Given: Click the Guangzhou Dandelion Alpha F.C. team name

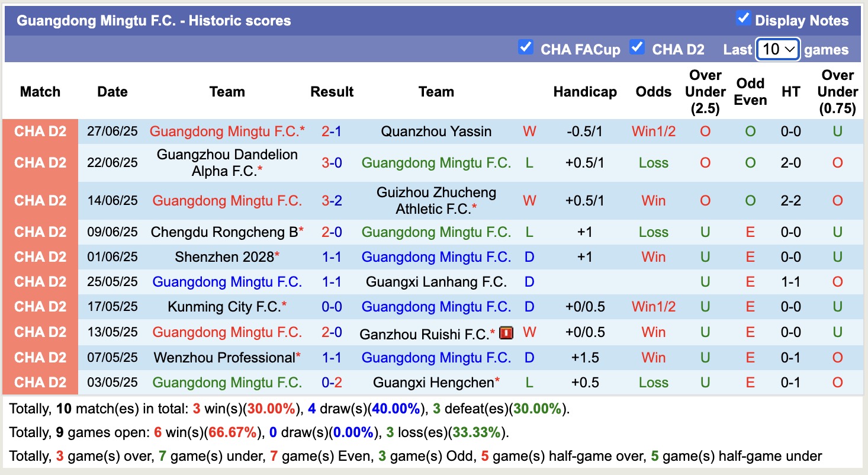Looking at the screenshot, I should 227,162.
